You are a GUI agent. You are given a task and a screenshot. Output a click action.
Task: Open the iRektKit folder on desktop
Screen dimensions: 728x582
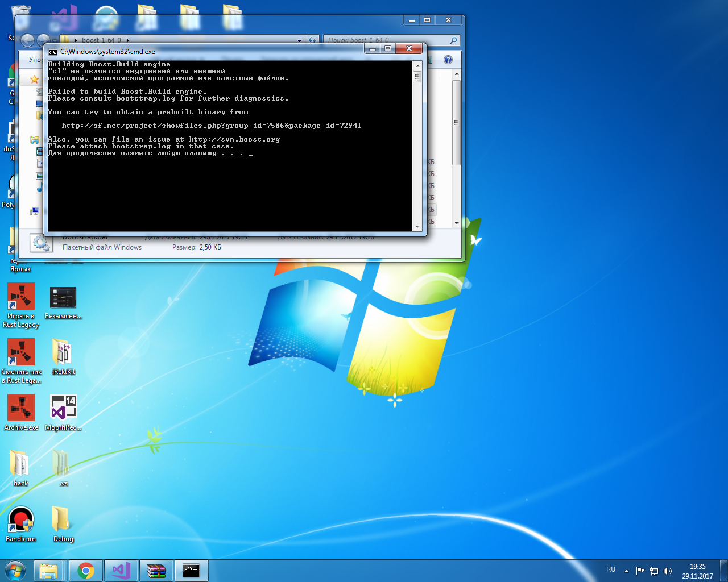click(63, 356)
